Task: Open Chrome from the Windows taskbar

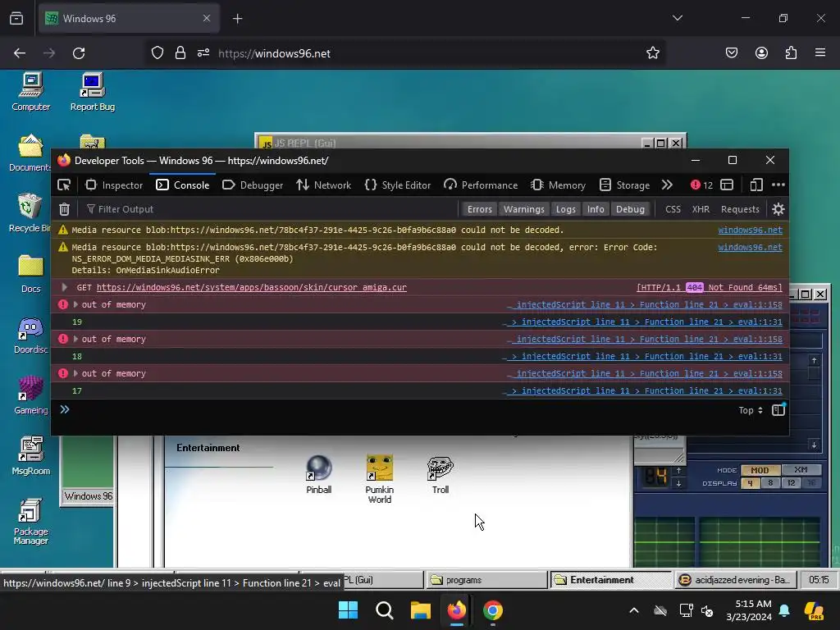Action: (493, 610)
